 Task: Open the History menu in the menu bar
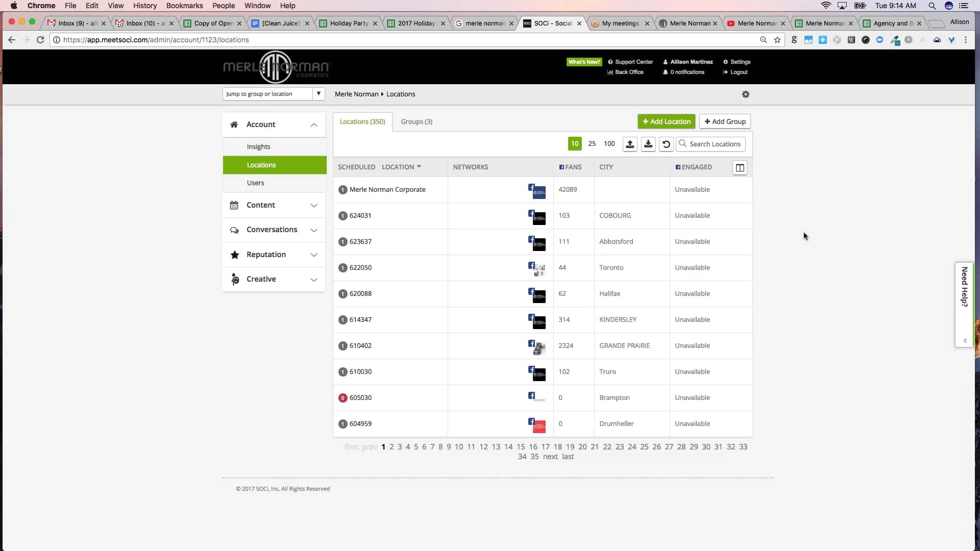(144, 6)
